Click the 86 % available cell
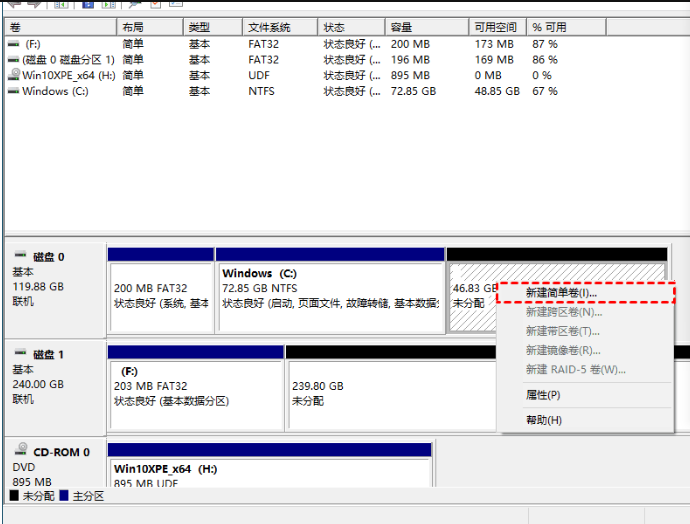 [x=545, y=59]
